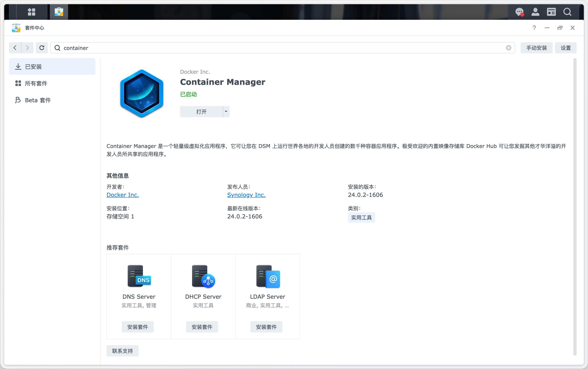Open 设置 settings button
The image size is (588, 369).
coord(566,48)
